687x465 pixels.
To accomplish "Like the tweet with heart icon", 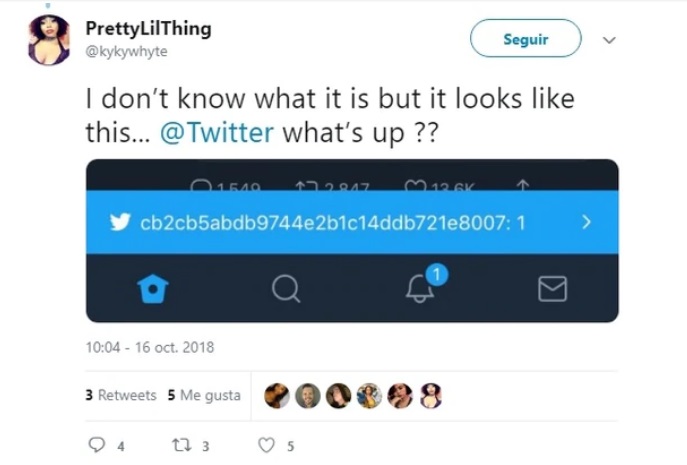I will [267, 446].
